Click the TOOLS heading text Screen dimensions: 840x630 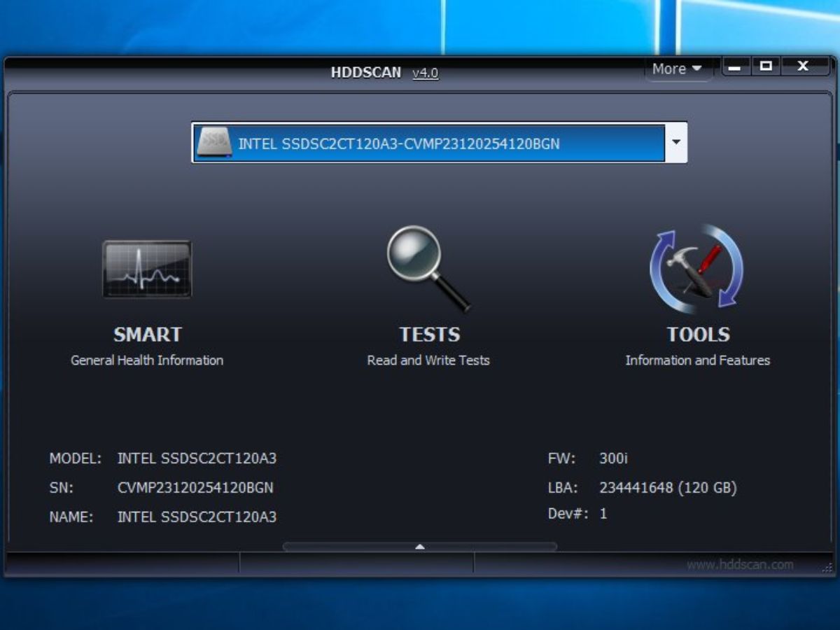[x=698, y=335]
